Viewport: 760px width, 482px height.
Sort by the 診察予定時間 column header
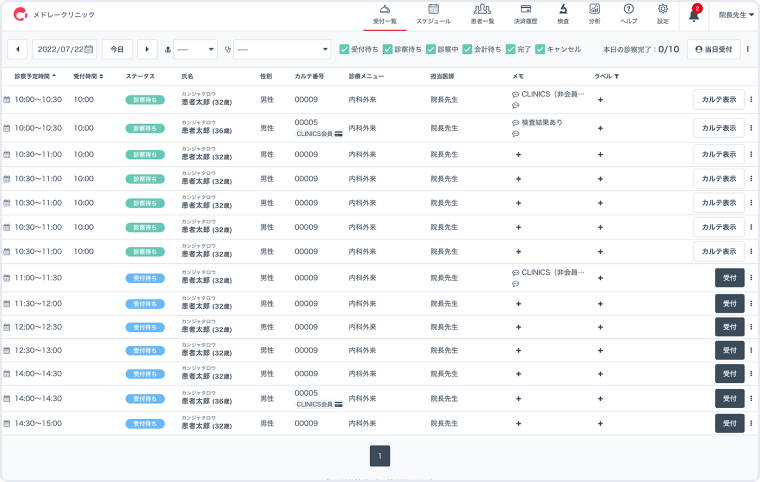tap(36, 76)
